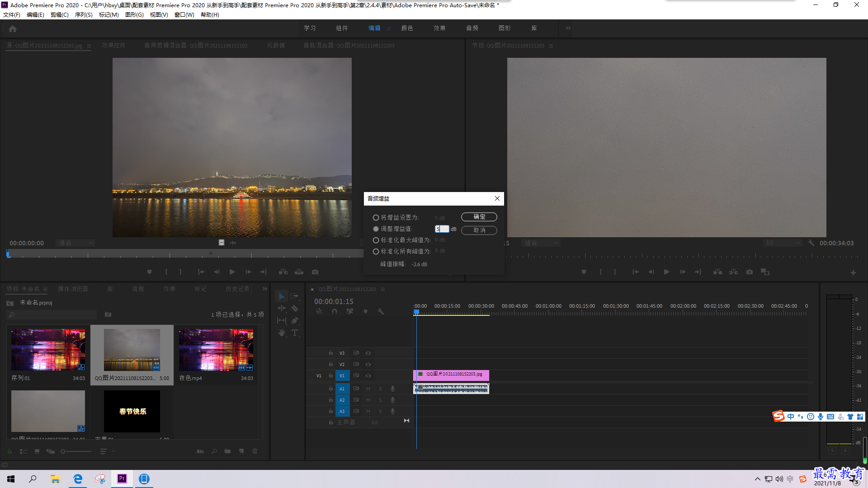
Task: Toggle V3 track output eye
Action: click(x=368, y=353)
